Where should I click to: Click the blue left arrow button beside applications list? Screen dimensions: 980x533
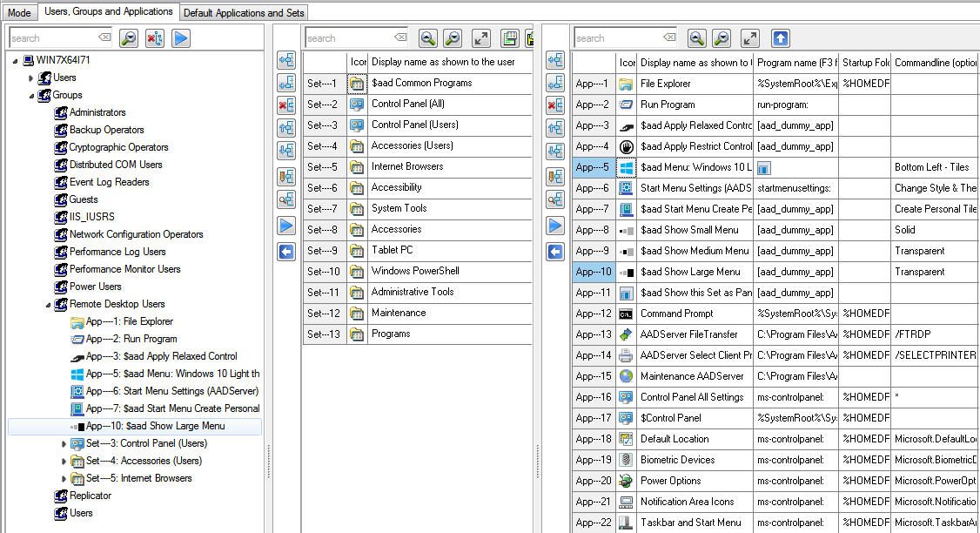(x=554, y=252)
